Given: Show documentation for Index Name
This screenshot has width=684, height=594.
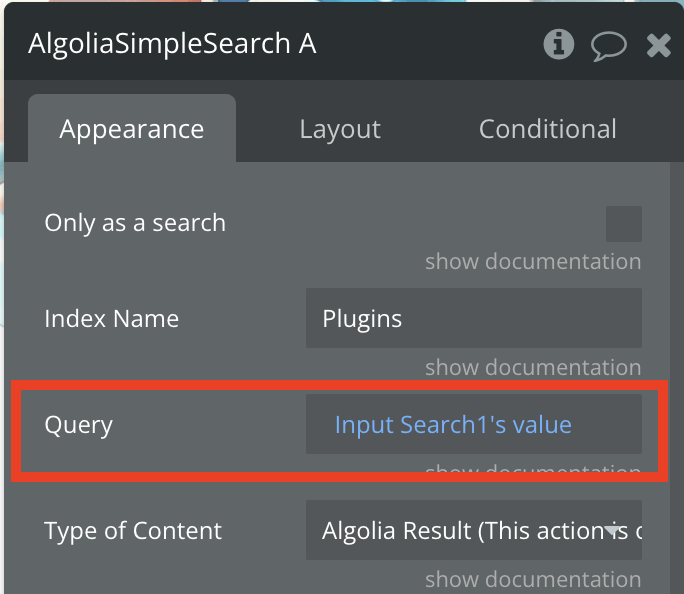Looking at the screenshot, I should coord(533,367).
